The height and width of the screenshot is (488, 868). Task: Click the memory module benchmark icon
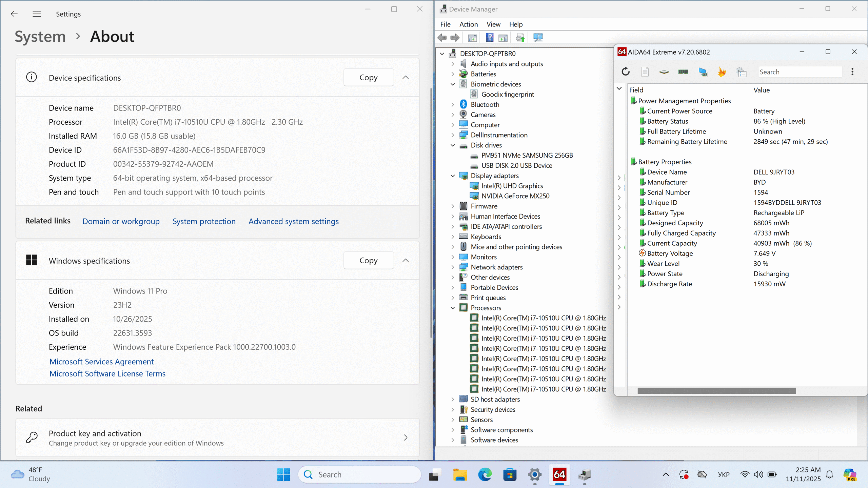point(683,72)
